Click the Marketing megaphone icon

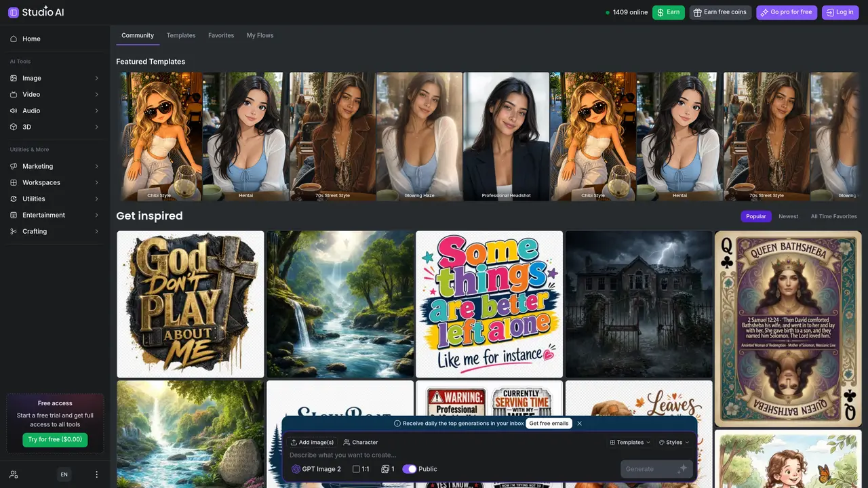[x=14, y=166]
